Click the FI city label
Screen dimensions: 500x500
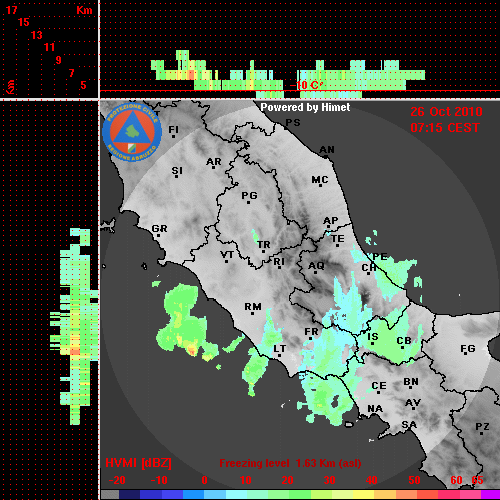(173, 129)
